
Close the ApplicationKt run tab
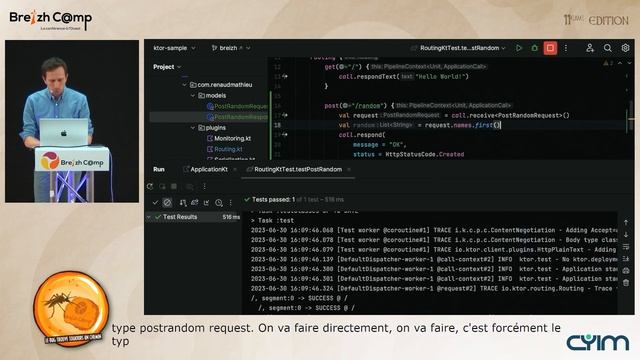[235, 169]
